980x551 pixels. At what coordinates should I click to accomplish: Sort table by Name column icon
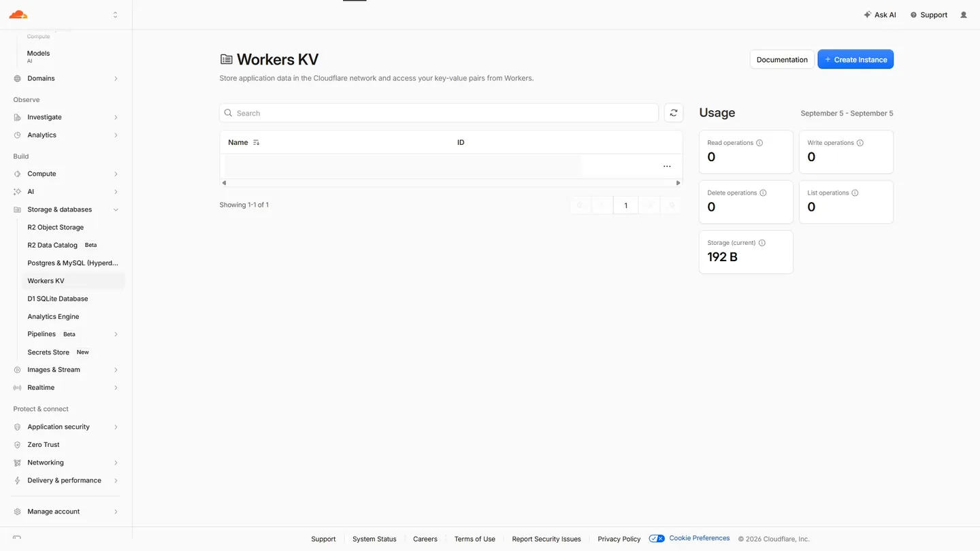click(x=256, y=143)
